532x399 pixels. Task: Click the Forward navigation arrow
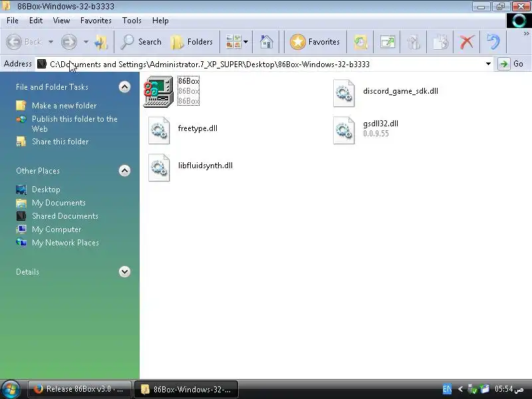point(69,42)
